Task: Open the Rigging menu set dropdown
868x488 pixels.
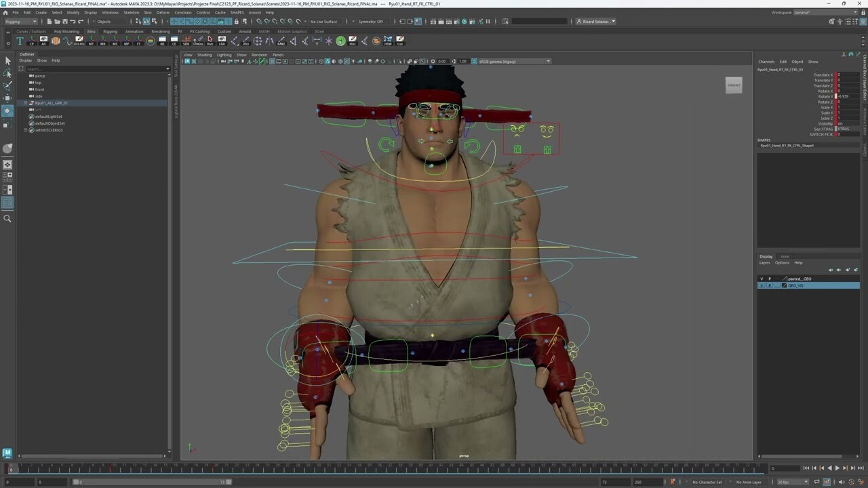Action: point(19,21)
